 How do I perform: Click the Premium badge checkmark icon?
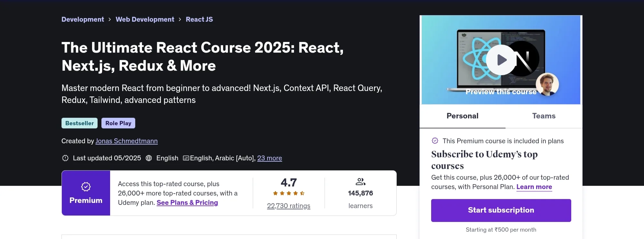[86, 187]
